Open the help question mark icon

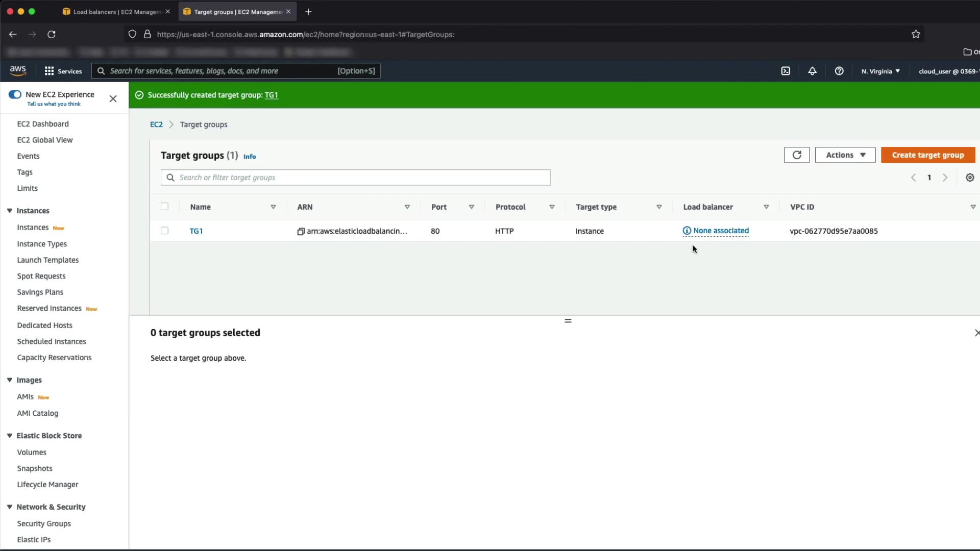click(839, 71)
